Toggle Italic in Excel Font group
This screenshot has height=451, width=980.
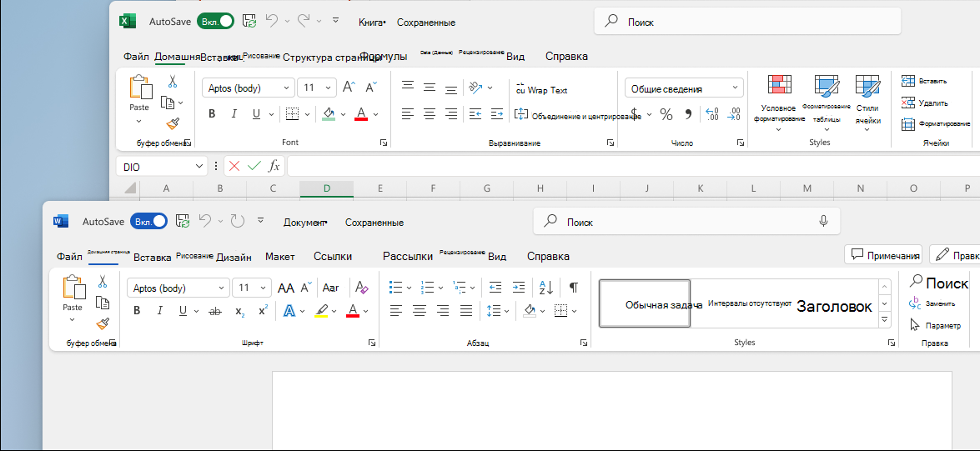tap(234, 113)
